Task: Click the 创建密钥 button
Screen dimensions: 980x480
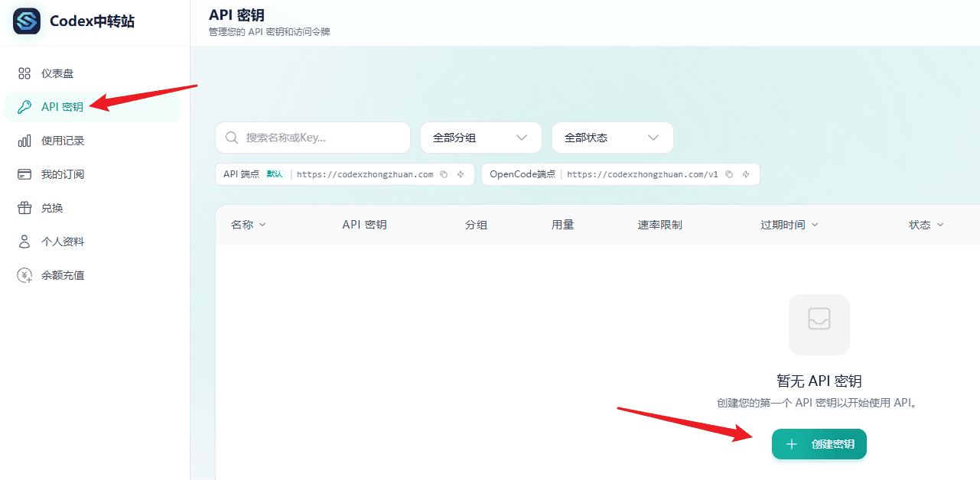Action: (819, 444)
